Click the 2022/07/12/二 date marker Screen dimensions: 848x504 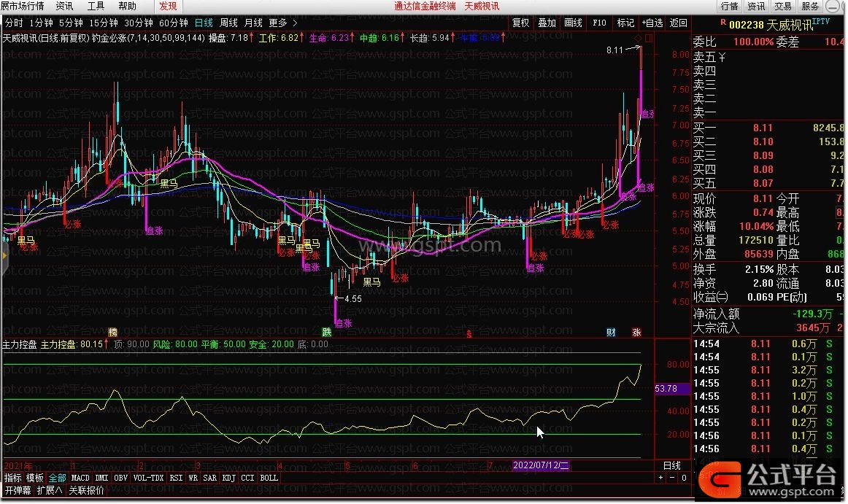[x=541, y=465]
